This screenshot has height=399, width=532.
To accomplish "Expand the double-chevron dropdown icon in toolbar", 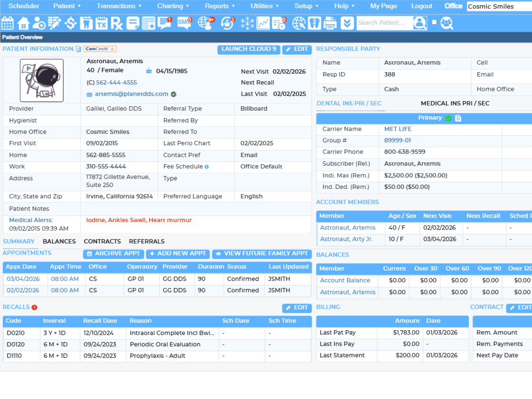I will point(347,23).
